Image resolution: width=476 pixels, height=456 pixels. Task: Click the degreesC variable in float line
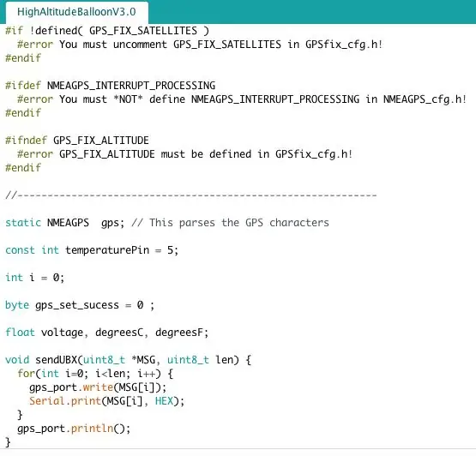pyautogui.click(x=118, y=333)
